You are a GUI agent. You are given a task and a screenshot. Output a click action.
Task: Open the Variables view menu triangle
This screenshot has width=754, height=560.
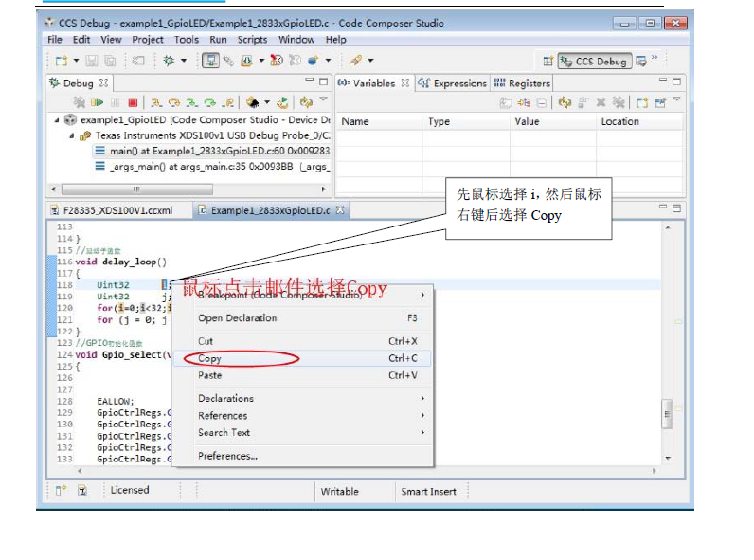[x=676, y=99]
